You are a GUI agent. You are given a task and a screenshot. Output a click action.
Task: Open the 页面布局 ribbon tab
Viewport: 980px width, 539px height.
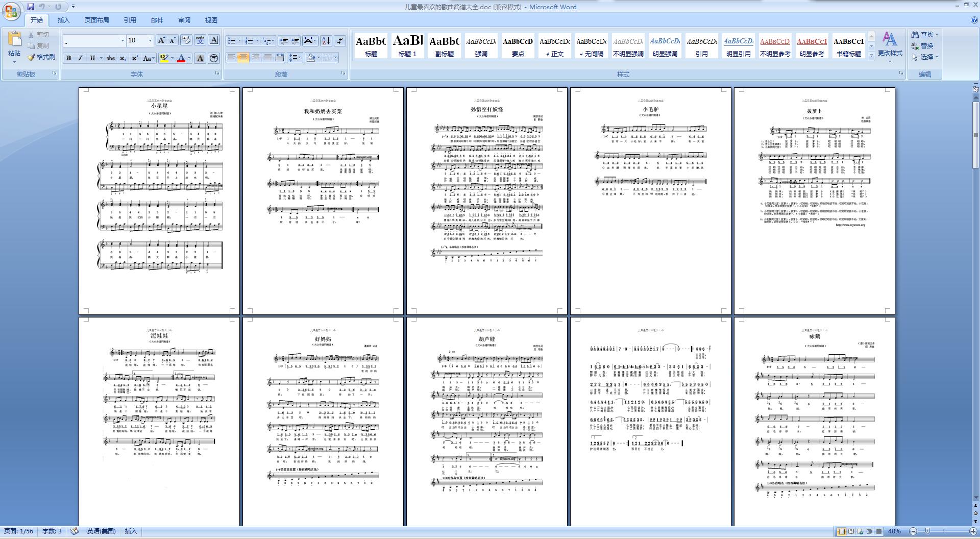tap(96, 20)
